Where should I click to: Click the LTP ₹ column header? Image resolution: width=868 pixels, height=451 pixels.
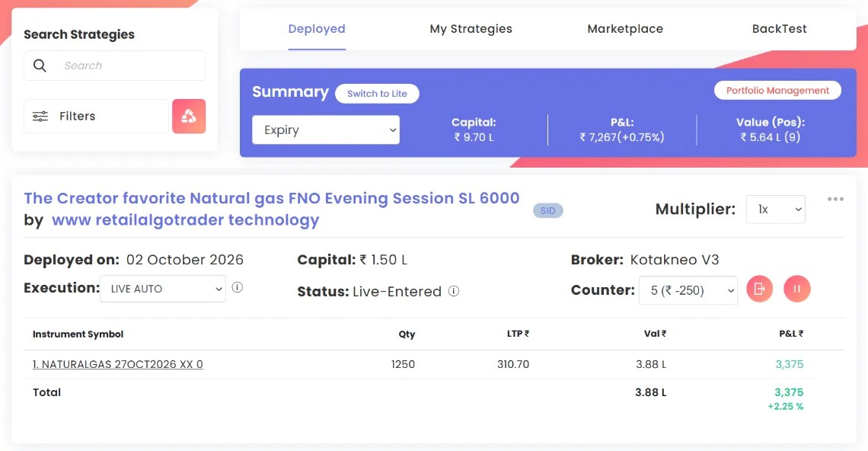519,334
